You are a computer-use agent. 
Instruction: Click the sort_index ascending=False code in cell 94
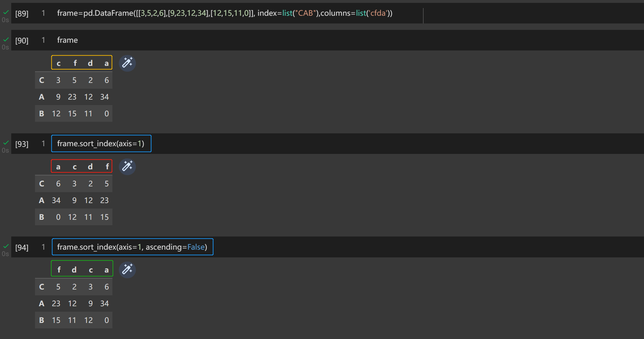(132, 247)
